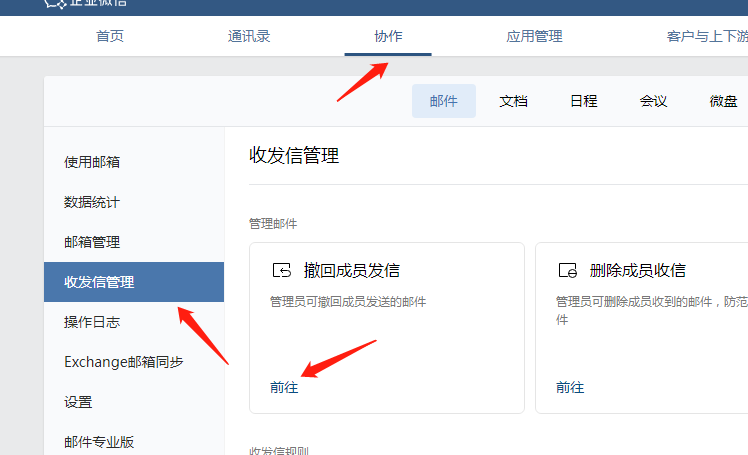Open Exchange邮箱同步 sidebar item
This screenshot has width=748, height=455.
tap(123, 362)
